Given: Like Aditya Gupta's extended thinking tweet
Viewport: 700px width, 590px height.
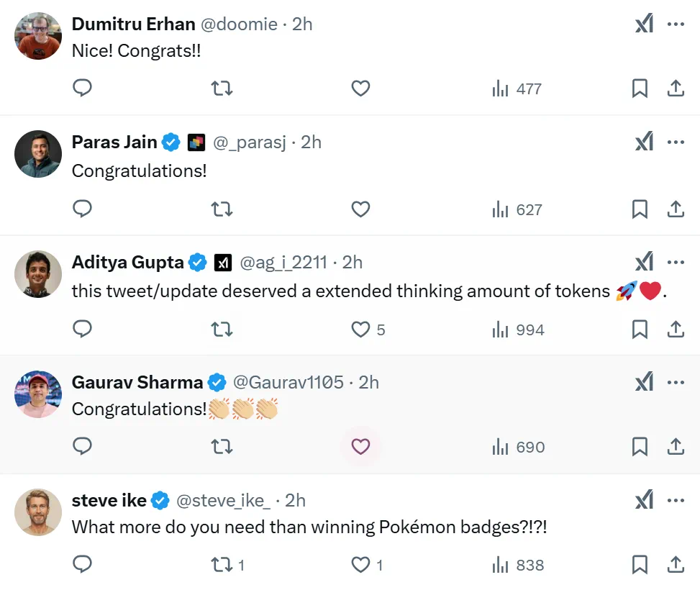Looking at the screenshot, I should point(360,330).
